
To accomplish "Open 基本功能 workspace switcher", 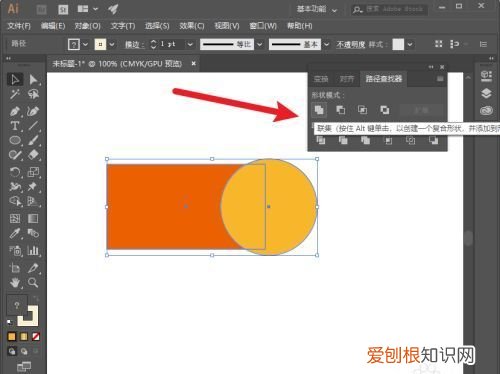I will pyautogui.click(x=317, y=9).
